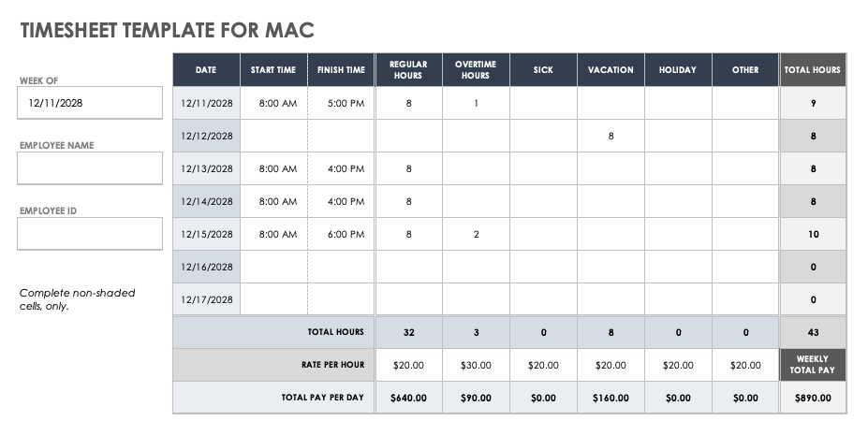Click overtime hours cell for 12/15/2028
Image resolution: width=868 pixels, height=435 pixels.
tap(476, 235)
